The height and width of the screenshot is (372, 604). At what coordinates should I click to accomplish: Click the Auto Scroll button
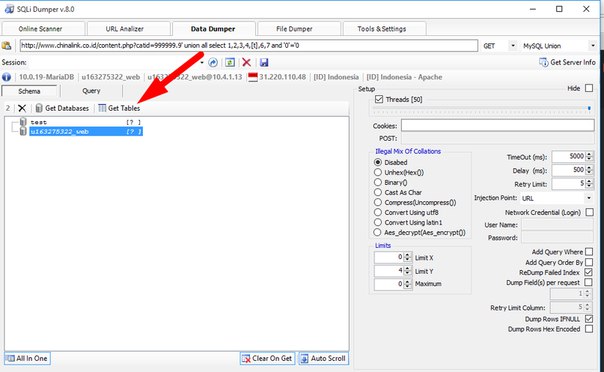(323, 359)
